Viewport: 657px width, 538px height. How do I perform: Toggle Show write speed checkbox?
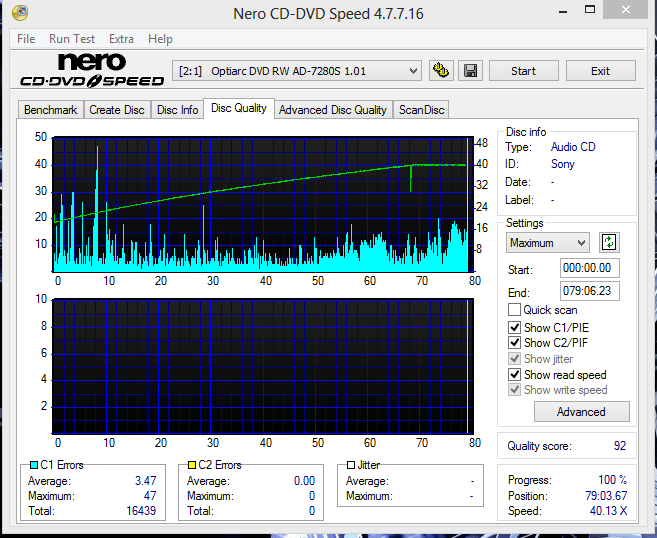pyautogui.click(x=514, y=390)
